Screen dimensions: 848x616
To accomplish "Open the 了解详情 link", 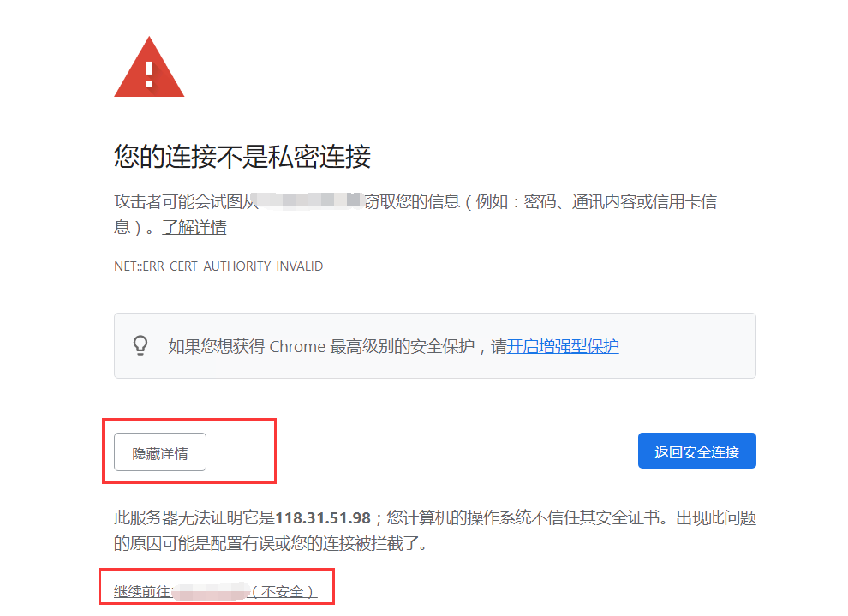I will pos(194,227).
